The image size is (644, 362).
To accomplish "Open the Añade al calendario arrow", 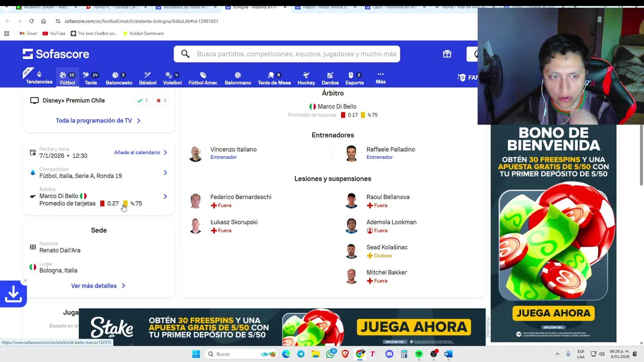I will pyautogui.click(x=165, y=152).
